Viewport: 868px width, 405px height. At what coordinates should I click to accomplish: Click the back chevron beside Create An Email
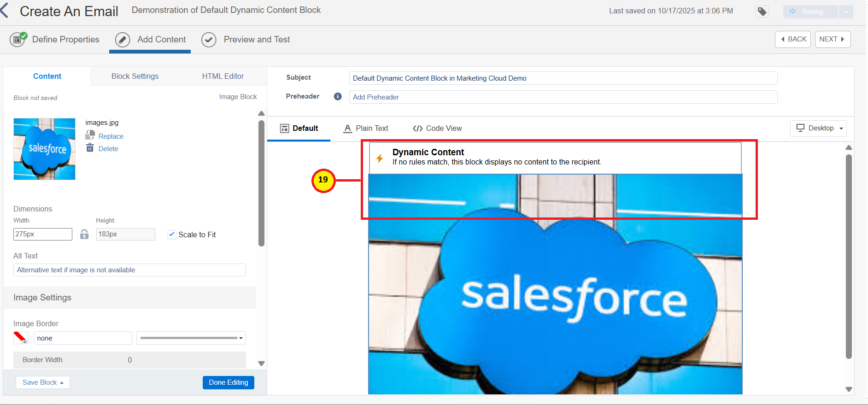(5, 11)
